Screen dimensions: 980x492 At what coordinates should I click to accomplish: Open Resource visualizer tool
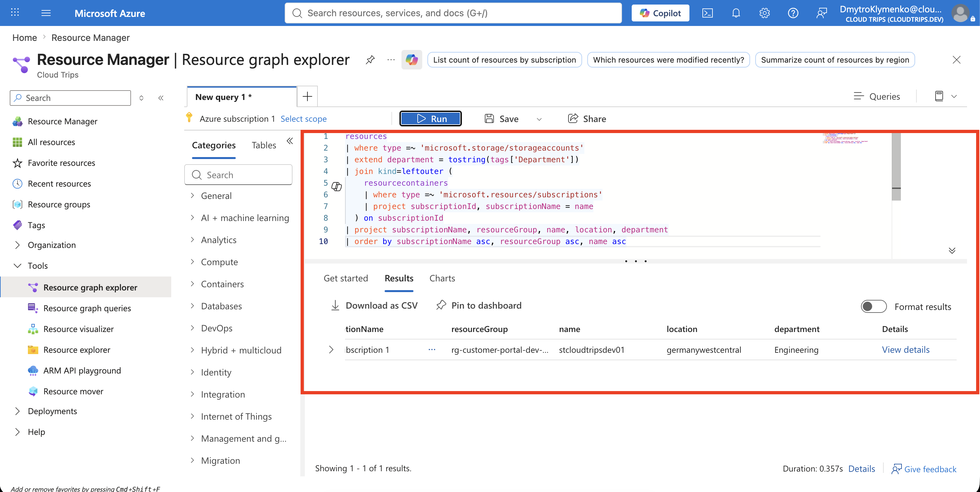78,329
